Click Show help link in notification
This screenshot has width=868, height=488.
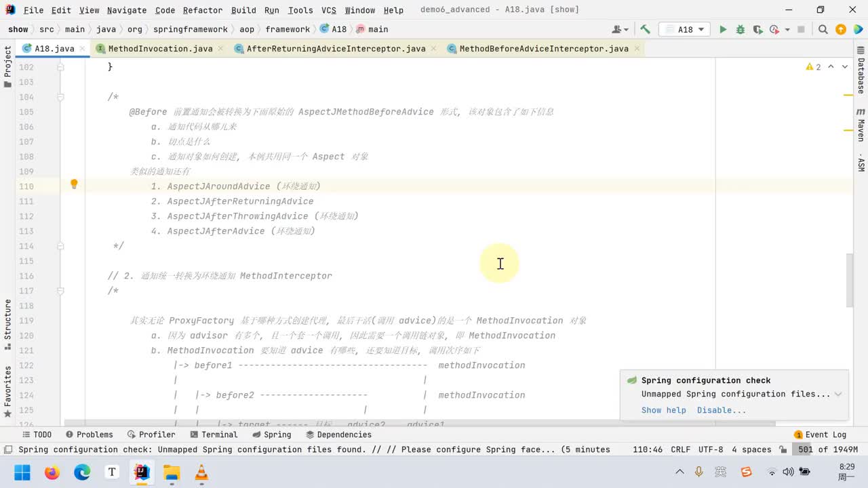[x=663, y=410]
